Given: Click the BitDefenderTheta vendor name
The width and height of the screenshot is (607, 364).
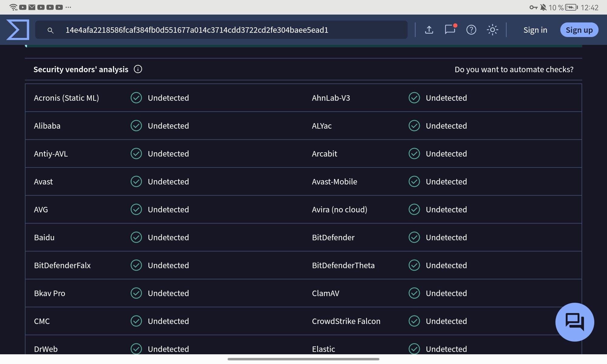Looking at the screenshot, I should [x=343, y=265].
